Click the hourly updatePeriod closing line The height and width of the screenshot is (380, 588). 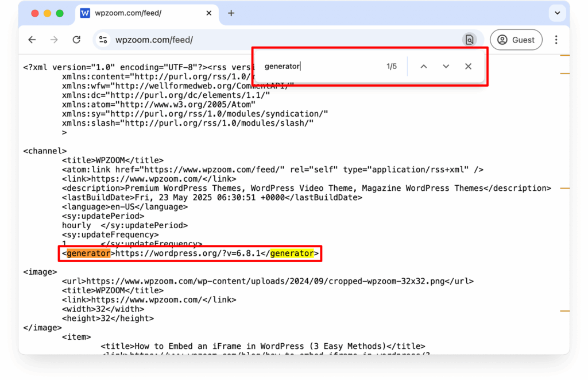(x=125, y=225)
